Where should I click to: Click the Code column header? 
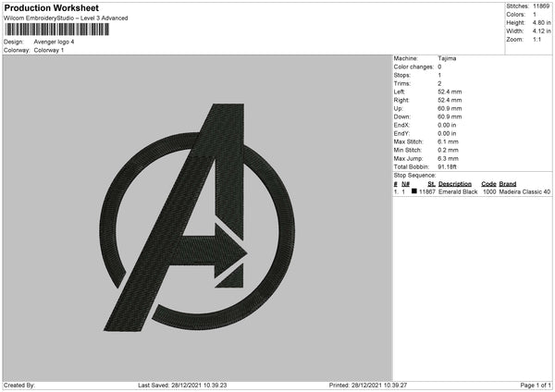(488, 184)
